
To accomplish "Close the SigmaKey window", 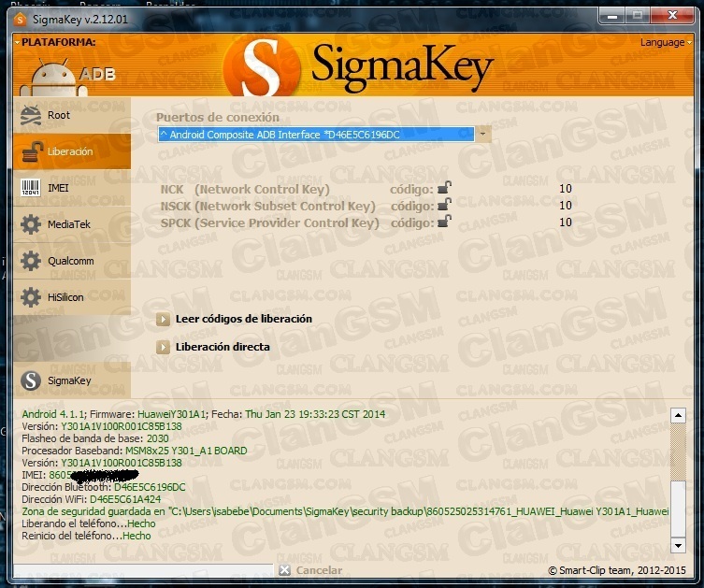I will (x=672, y=15).
